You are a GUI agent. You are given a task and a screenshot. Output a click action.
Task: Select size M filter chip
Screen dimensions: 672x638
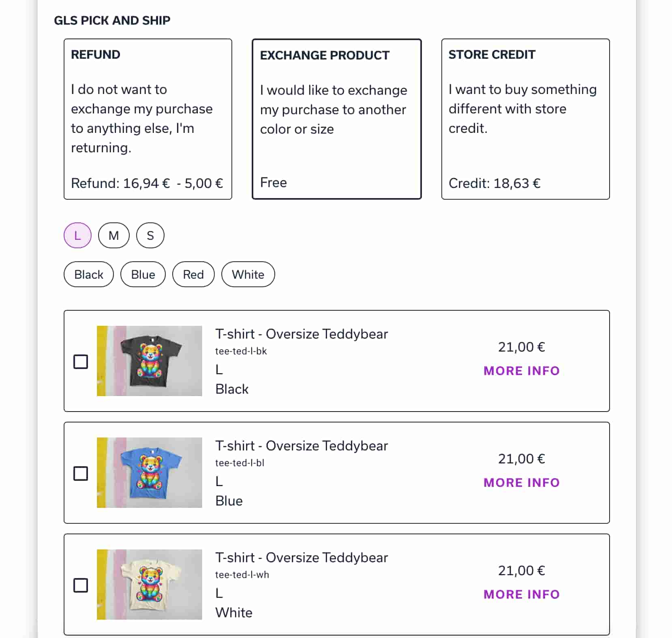point(114,235)
